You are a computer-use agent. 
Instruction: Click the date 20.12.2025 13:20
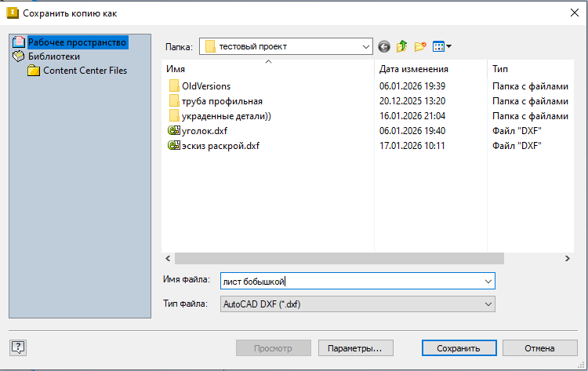click(x=412, y=101)
